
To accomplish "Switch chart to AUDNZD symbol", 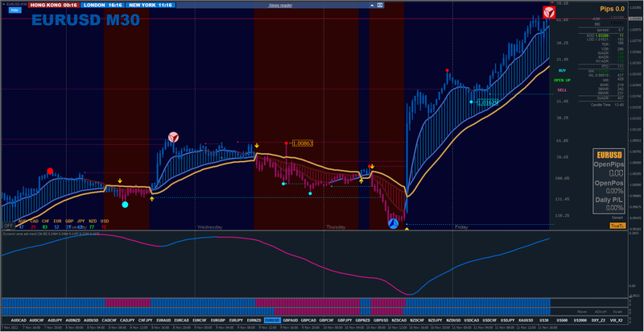I will point(73,320).
